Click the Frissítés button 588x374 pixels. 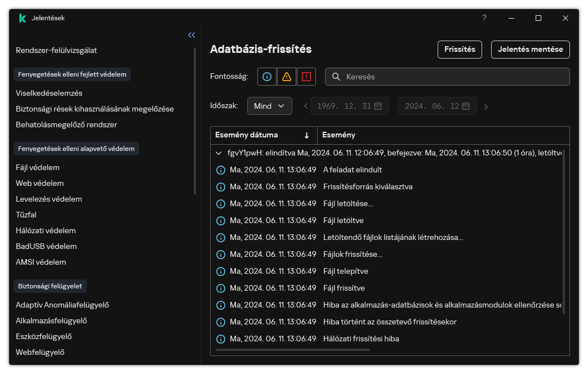(x=460, y=50)
